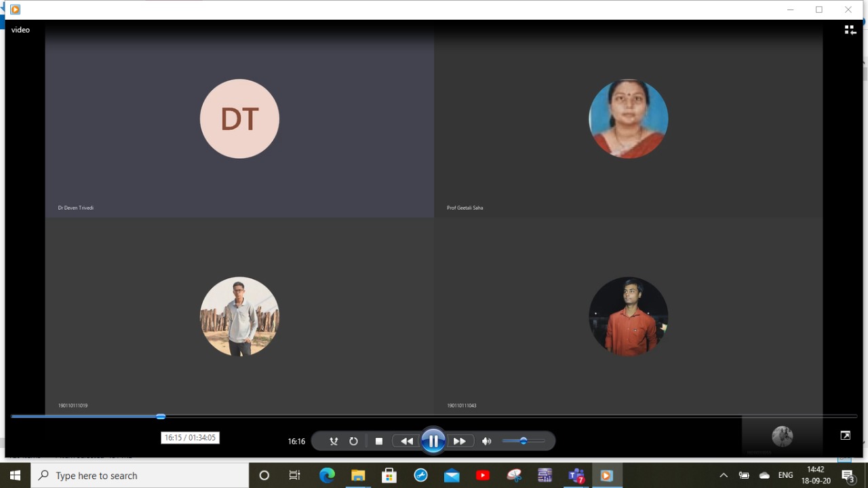Viewport: 868px width, 488px height.
Task: Open Microsoft Teams from taskbar
Action: (576, 476)
